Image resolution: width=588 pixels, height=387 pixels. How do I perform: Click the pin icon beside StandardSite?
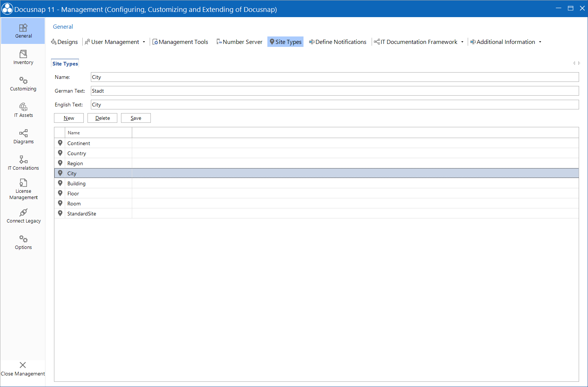pos(60,213)
